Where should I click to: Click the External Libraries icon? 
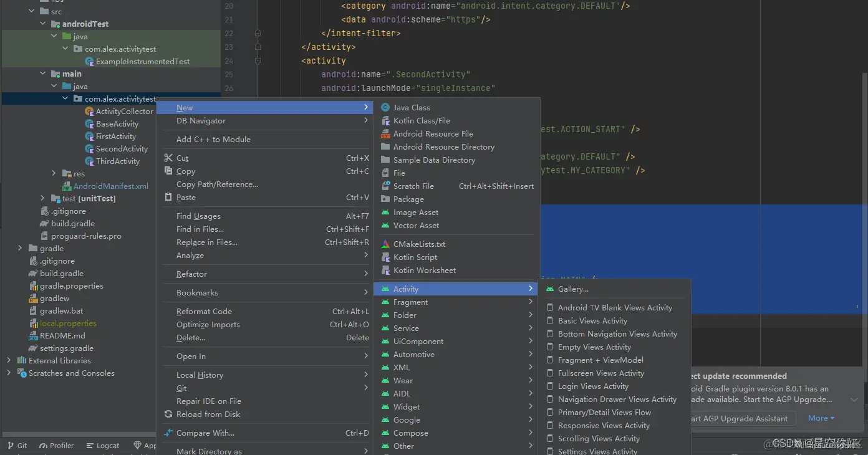tap(22, 361)
